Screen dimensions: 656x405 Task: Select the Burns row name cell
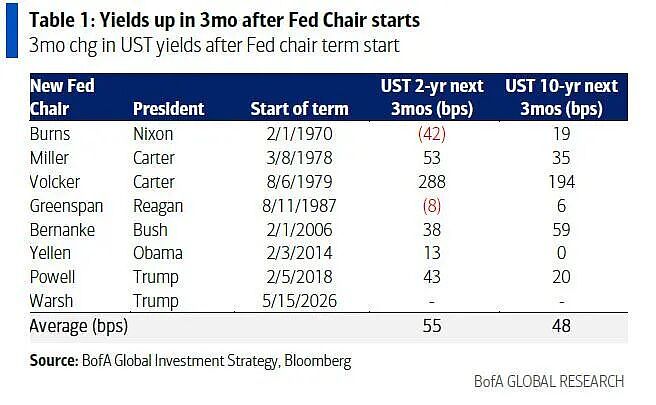coord(50,134)
